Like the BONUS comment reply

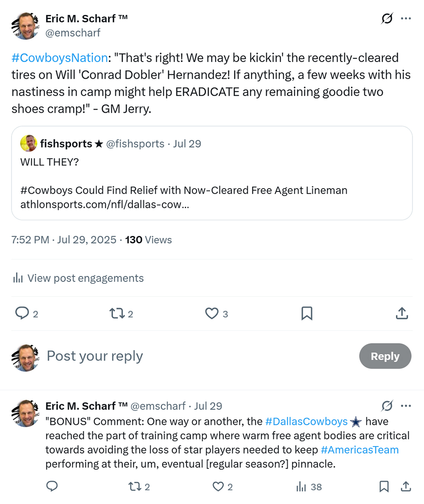(x=219, y=487)
